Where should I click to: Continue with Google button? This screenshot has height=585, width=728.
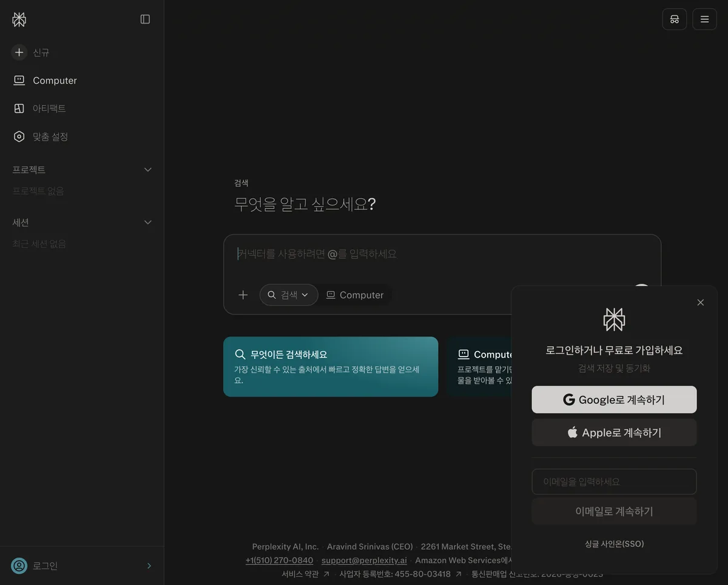tap(614, 400)
